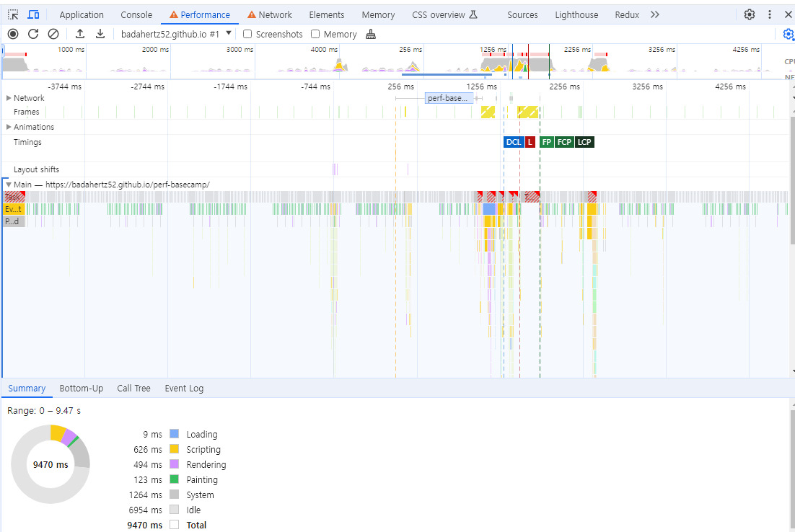Enable the Memory checkbox

315,34
